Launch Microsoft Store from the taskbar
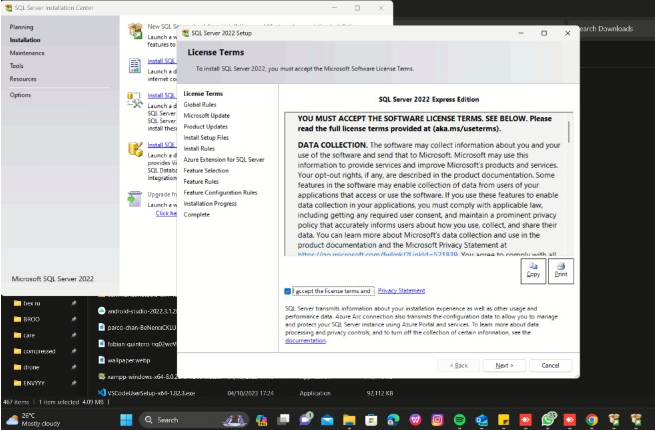 371,420
